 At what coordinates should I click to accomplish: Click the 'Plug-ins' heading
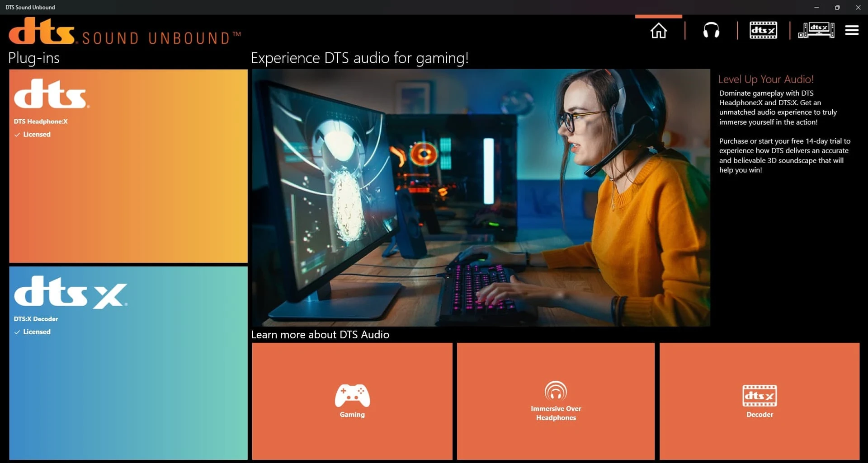click(x=34, y=58)
